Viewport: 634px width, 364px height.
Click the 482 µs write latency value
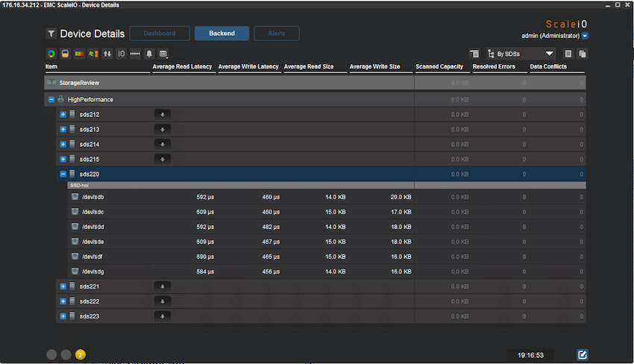tap(271, 227)
